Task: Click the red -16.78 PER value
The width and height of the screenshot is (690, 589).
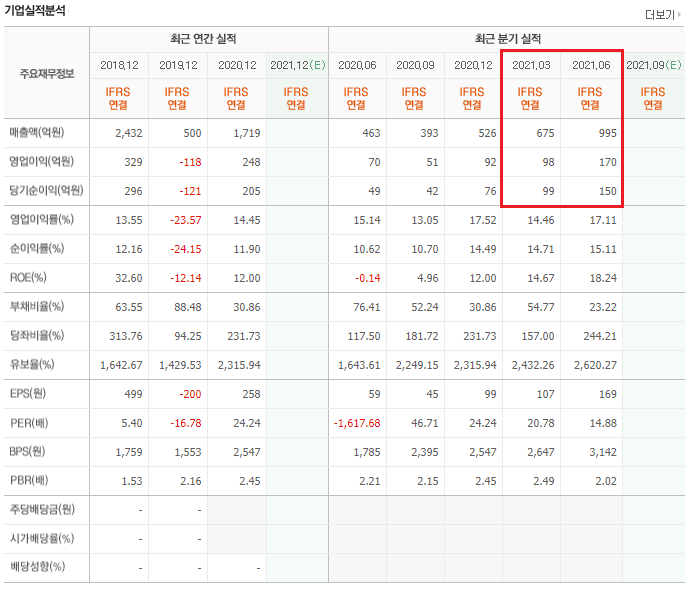Action: (x=186, y=423)
